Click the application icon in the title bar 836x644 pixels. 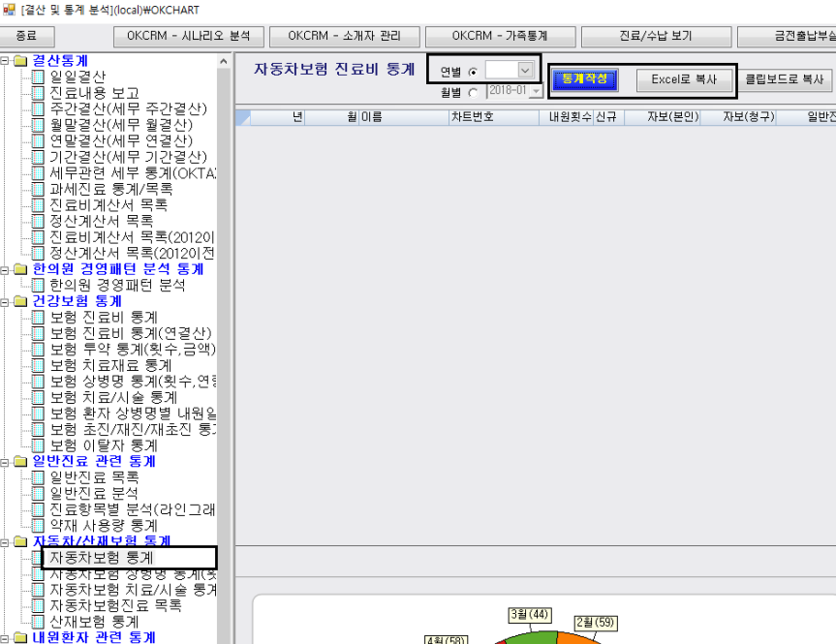9,10
